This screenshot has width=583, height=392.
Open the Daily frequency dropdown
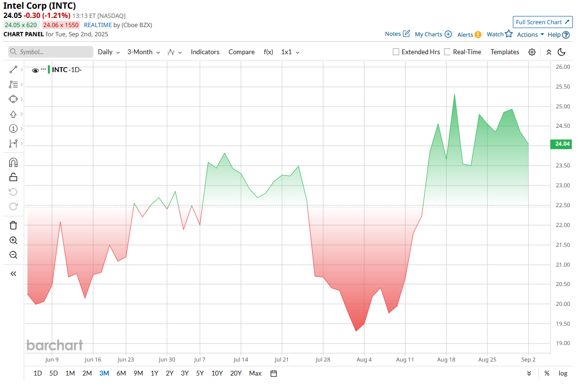click(x=109, y=52)
